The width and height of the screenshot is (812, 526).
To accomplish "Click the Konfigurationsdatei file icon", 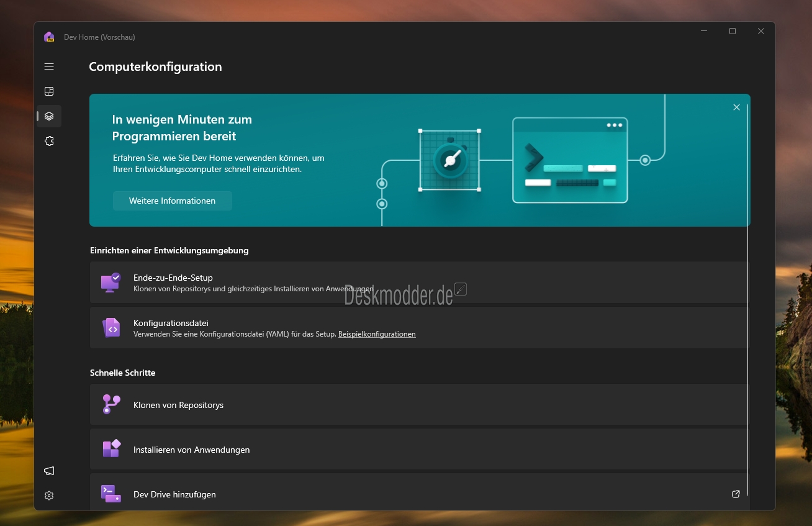I will tap(111, 328).
